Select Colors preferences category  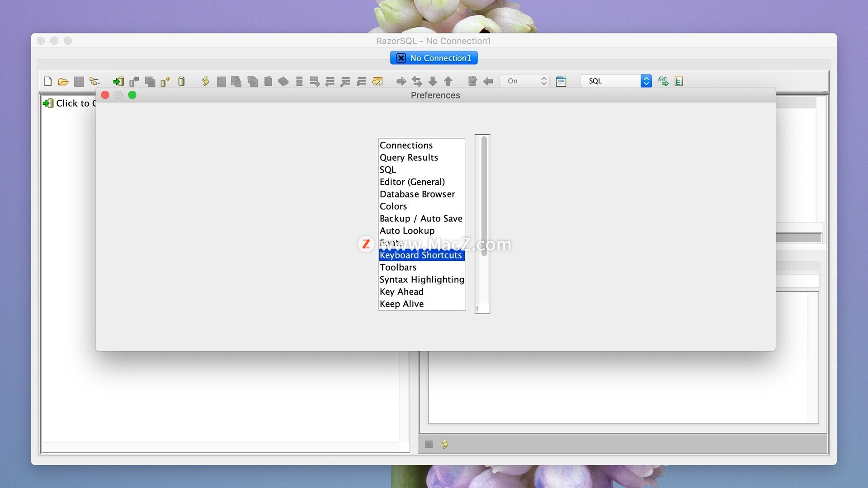(422, 206)
